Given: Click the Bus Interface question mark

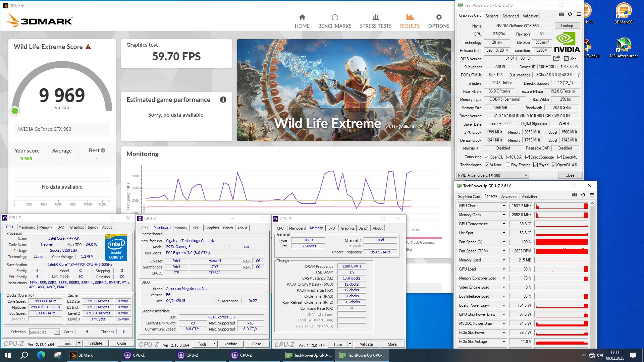Looking at the screenshot, I should click(x=579, y=75).
